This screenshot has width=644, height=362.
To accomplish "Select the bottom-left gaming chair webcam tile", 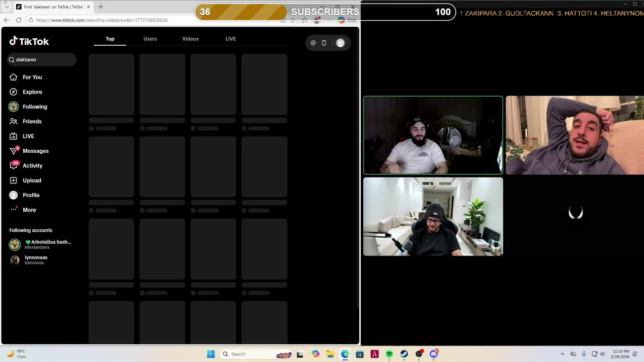I will [x=433, y=216].
